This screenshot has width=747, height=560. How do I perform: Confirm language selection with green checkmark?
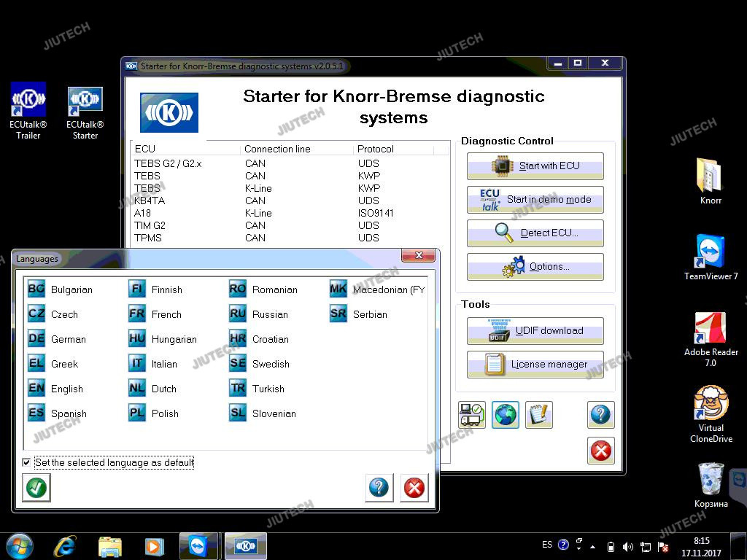36,488
